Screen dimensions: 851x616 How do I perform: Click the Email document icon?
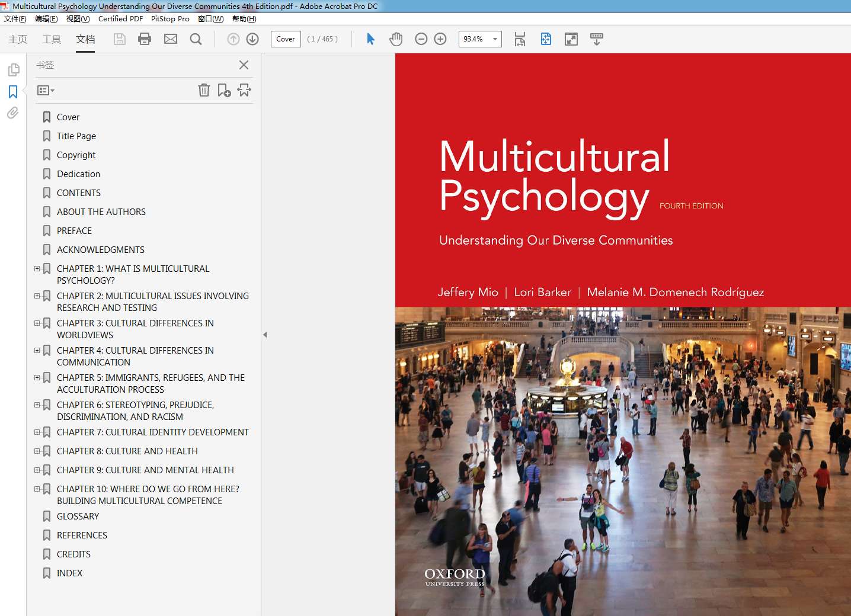coord(171,39)
